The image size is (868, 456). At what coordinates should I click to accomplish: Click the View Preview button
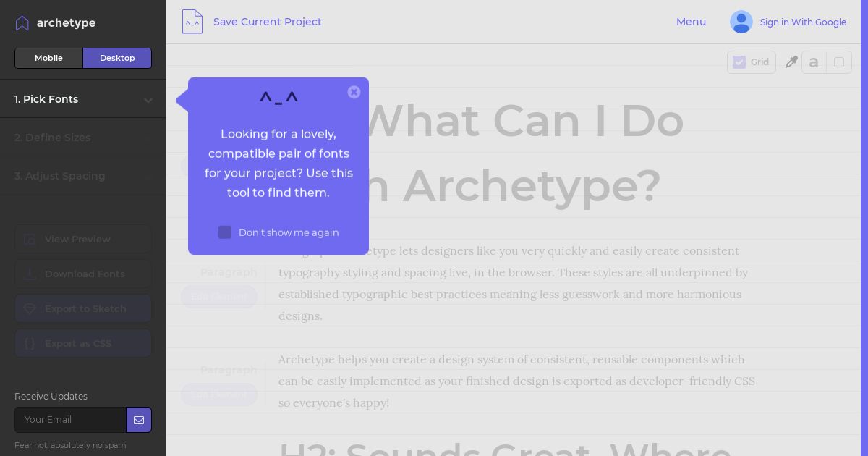(83, 239)
